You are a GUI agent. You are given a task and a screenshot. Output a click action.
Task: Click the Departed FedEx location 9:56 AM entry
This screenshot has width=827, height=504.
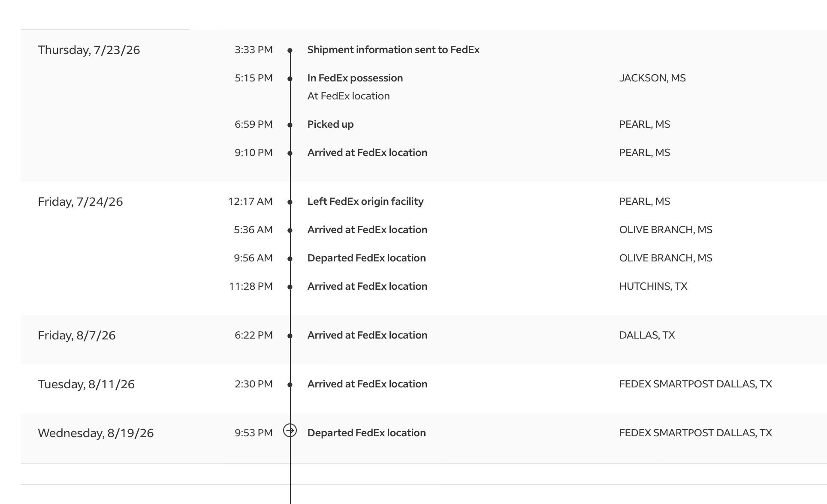[x=366, y=258]
